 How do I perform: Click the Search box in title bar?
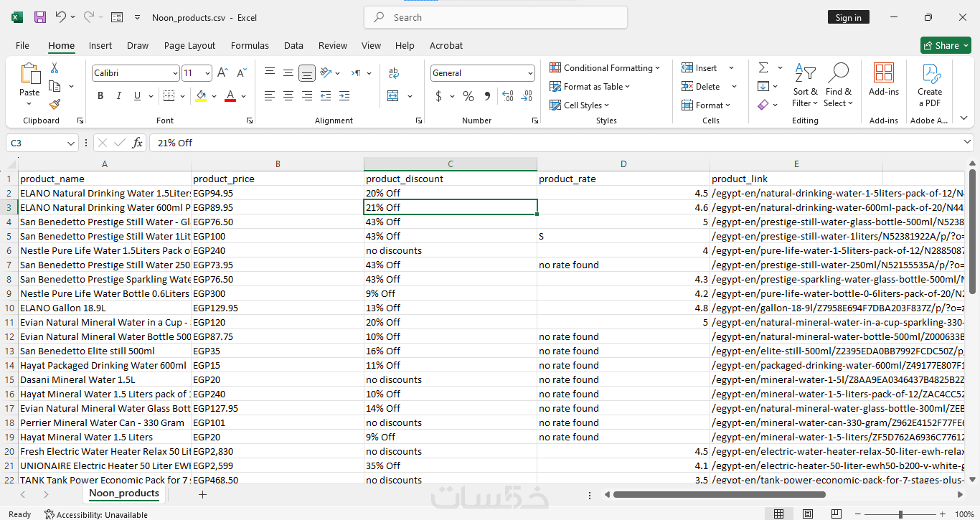496,17
